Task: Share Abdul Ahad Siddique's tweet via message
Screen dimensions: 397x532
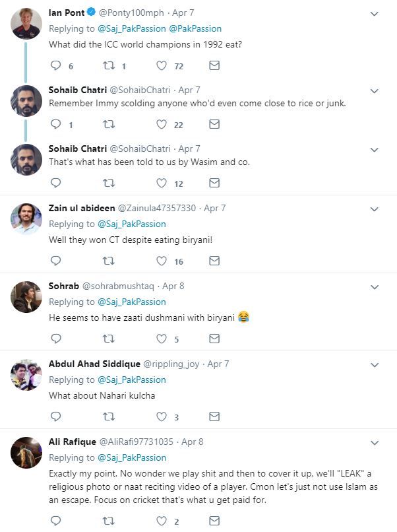Action: (214, 416)
